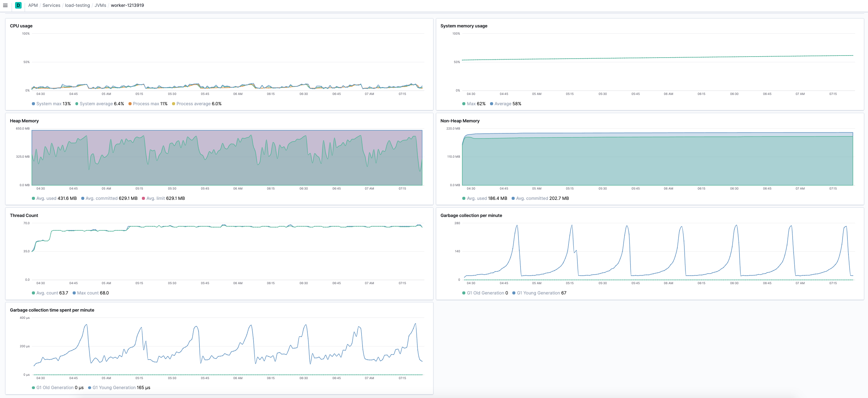
Task: Open the hamburger navigation menu
Action: pos(5,5)
